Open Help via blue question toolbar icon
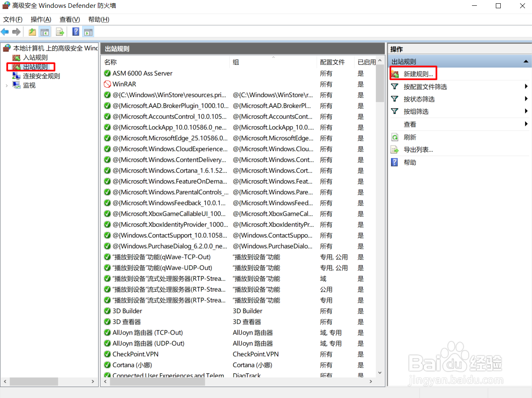Screen dimensions: 532x398 tap(76, 32)
